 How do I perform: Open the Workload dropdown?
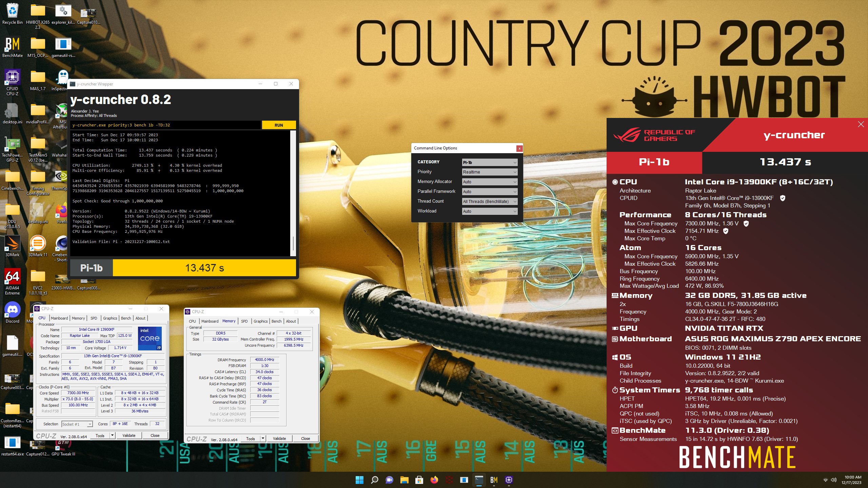pyautogui.click(x=490, y=211)
